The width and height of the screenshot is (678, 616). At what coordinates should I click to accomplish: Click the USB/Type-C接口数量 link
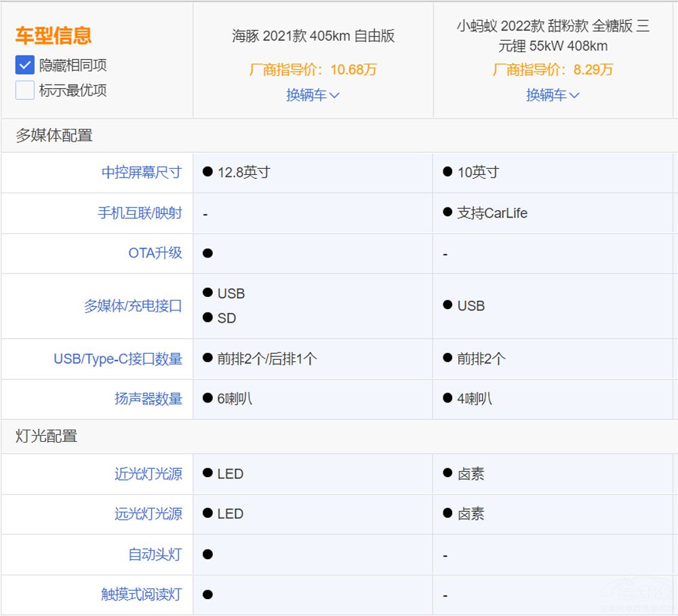[118, 358]
